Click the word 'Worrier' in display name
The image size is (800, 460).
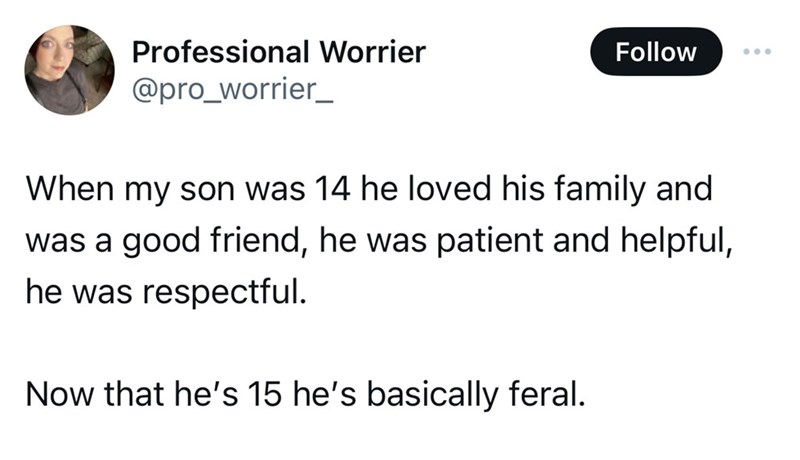(372, 52)
